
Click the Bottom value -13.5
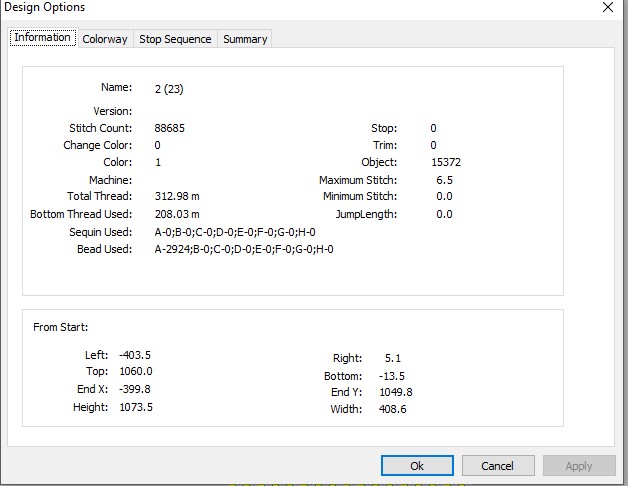click(x=392, y=376)
